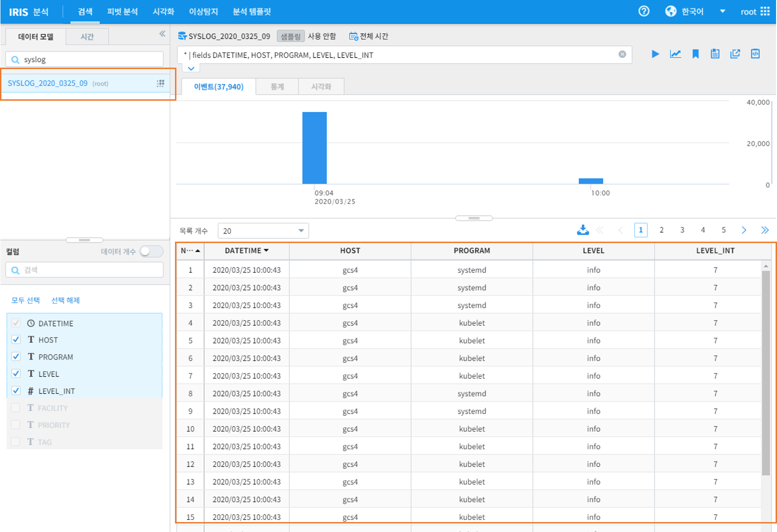Click the results table vertical scrollbar
The image size is (777, 532).
pos(766,373)
